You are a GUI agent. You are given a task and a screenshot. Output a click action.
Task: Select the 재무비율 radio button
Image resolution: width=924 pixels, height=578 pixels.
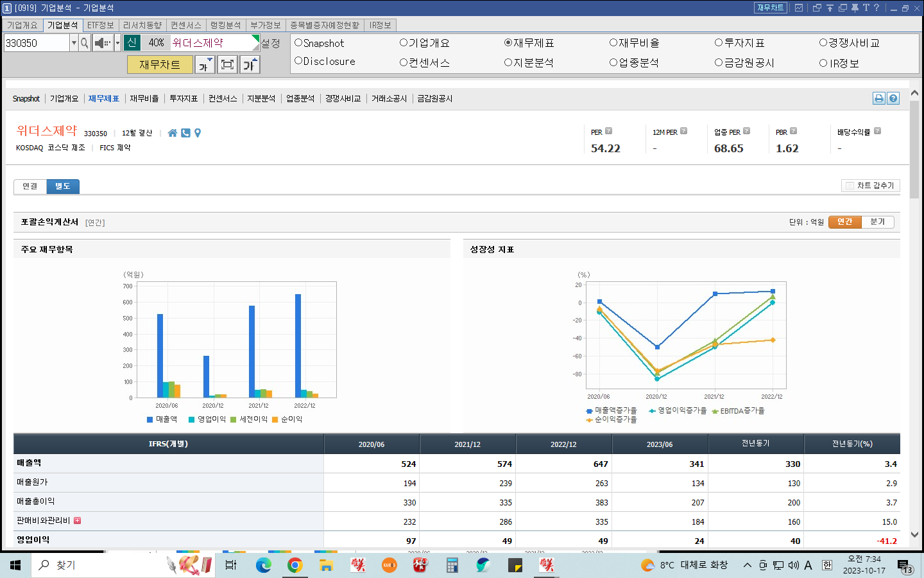(x=613, y=43)
